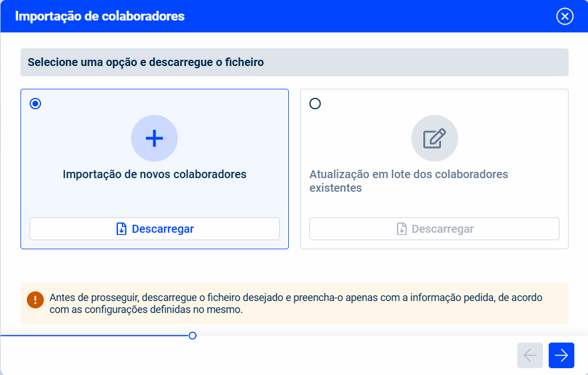The width and height of the screenshot is (588, 375).
Task: Click the disabled back arrow button
Action: click(x=530, y=355)
